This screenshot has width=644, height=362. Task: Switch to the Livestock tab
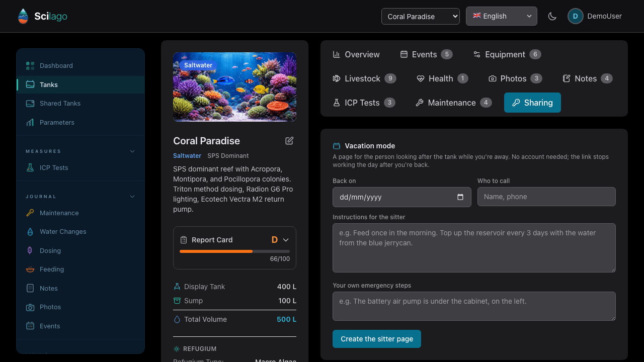[365, 78]
